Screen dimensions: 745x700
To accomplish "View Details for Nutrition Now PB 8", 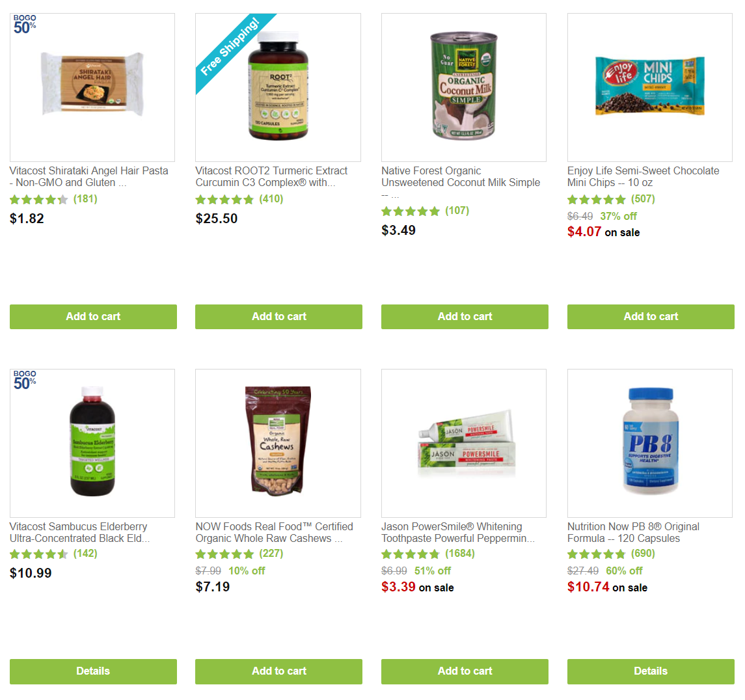I will [x=651, y=671].
